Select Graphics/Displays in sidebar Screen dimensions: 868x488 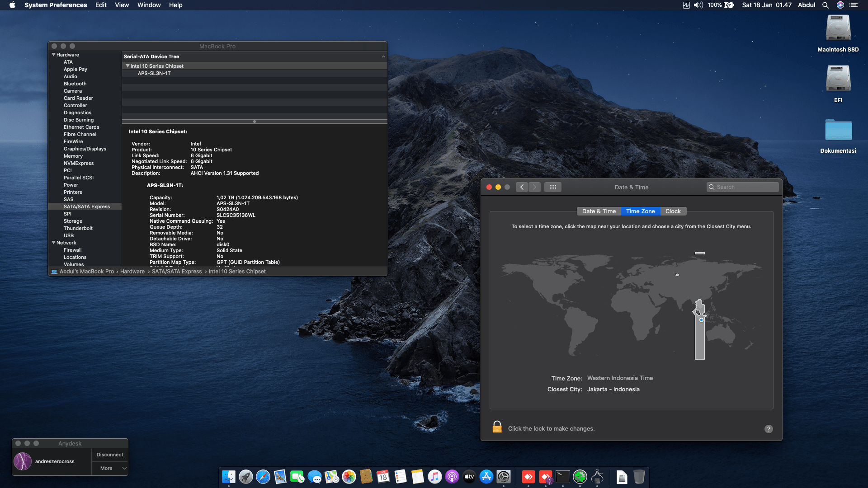coord(85,149)
